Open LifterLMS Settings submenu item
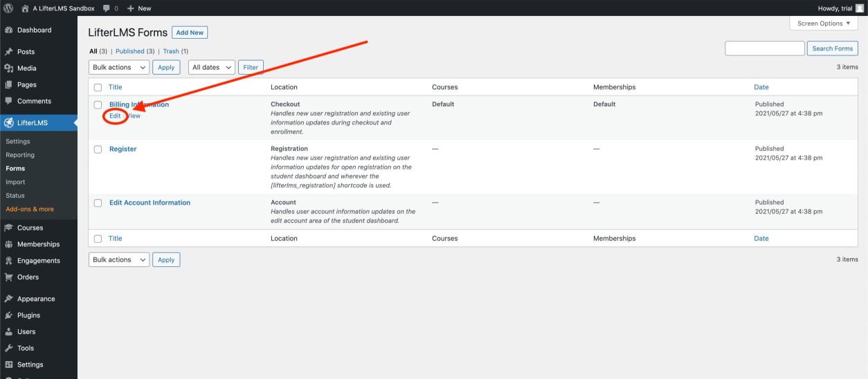Screen dimensions: 868x379 (x=18, y=141)
